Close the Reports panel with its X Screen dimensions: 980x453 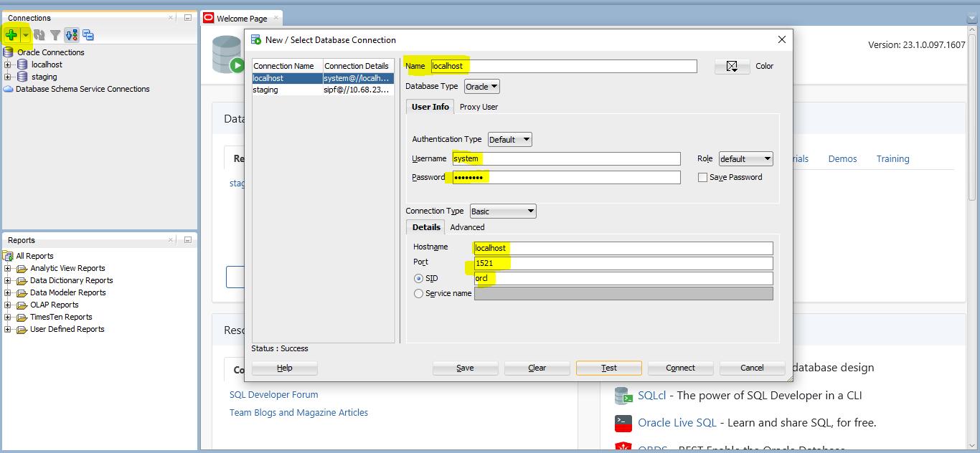171,239
